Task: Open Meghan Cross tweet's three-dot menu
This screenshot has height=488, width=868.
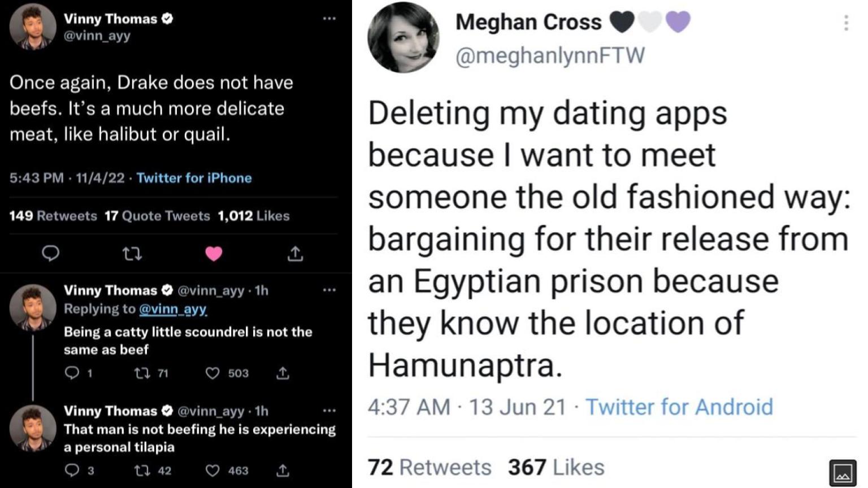Action: point(845,23)
